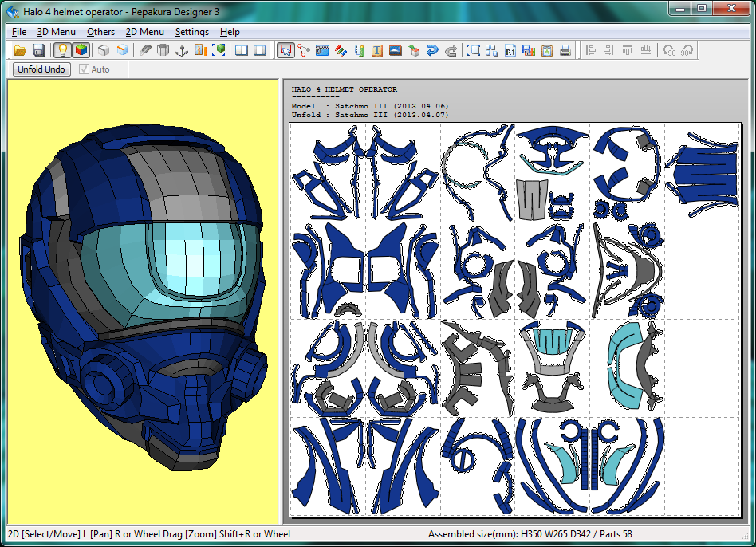This screenshot has width=756, height=547.
Task: Expand the Settings menu
Action: [x=191, y=32]
